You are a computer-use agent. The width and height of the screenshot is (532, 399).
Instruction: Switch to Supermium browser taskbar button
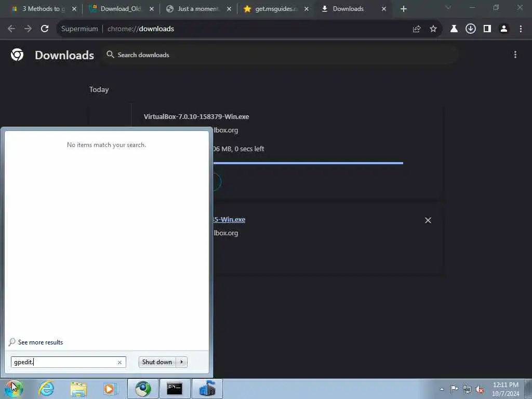point(143,389)
